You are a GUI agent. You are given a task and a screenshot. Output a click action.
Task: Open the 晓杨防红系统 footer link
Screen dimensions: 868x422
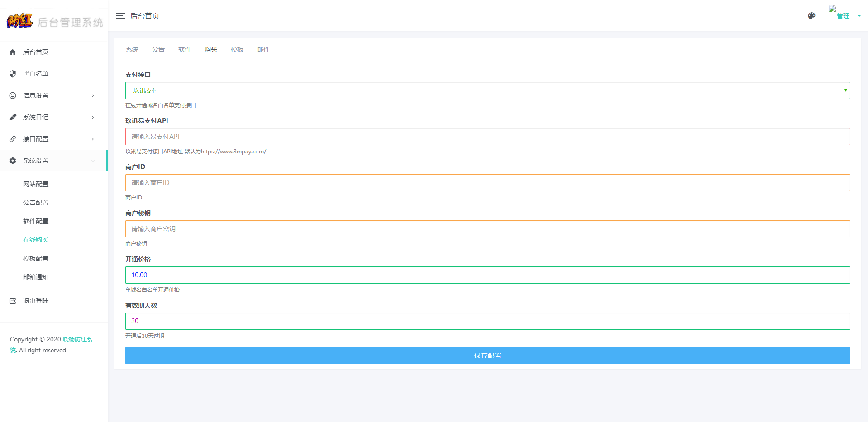pos(77,339)
